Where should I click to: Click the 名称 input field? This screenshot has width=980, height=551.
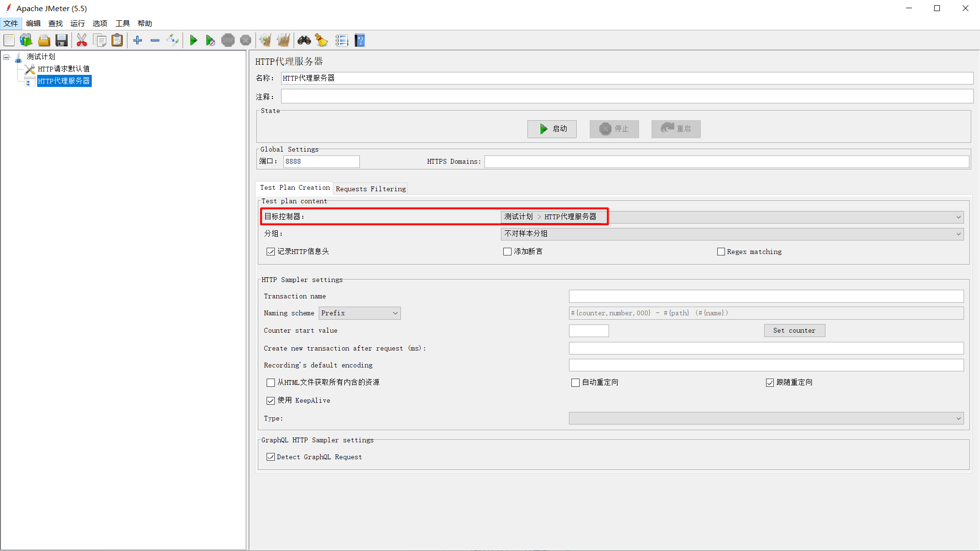pos(627,78)
